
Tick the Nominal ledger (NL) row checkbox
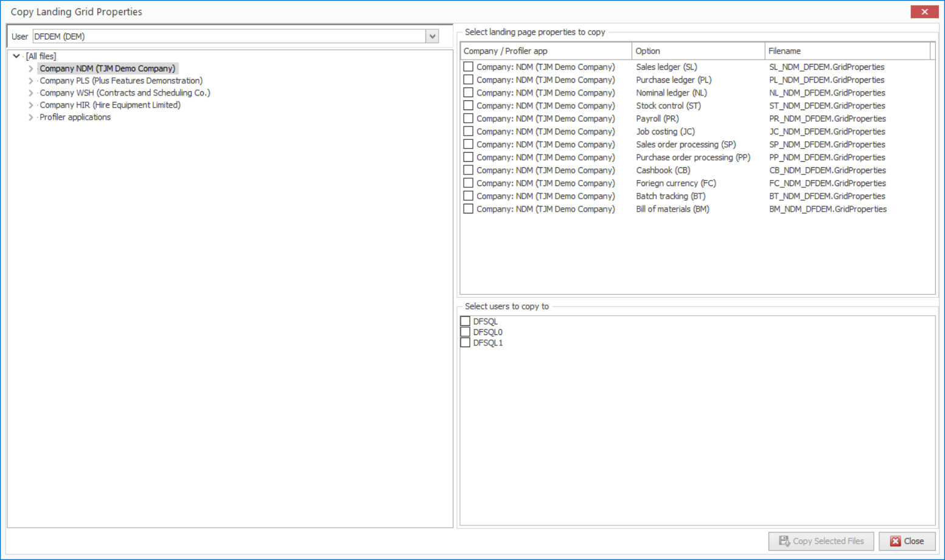tap(468, 92)
